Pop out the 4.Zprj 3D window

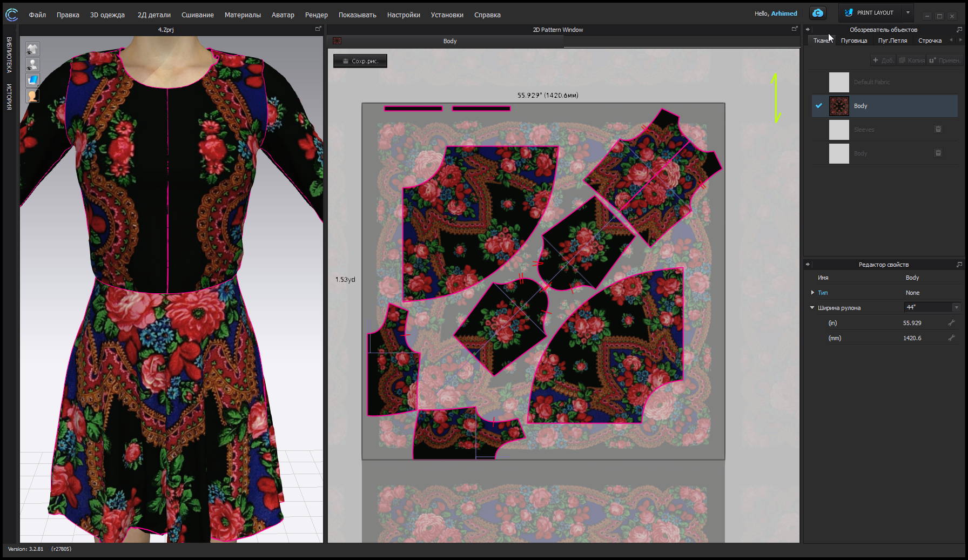pyautogui.click(x=318, y=29)
